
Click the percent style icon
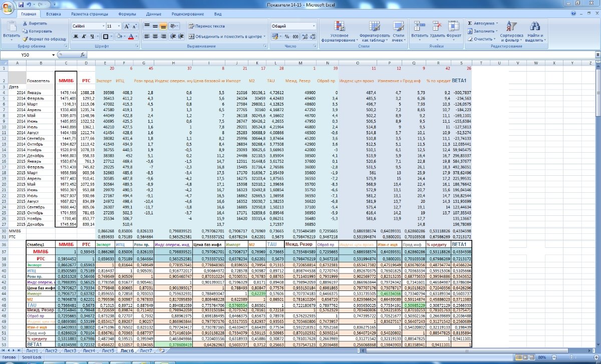pos(287,37)
